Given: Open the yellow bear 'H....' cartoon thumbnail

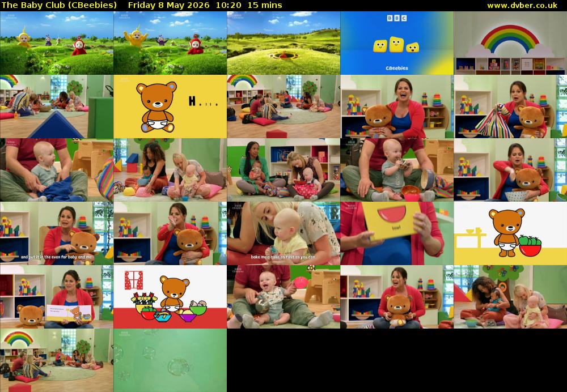Looking at the screenshot, I should point(170,106).
